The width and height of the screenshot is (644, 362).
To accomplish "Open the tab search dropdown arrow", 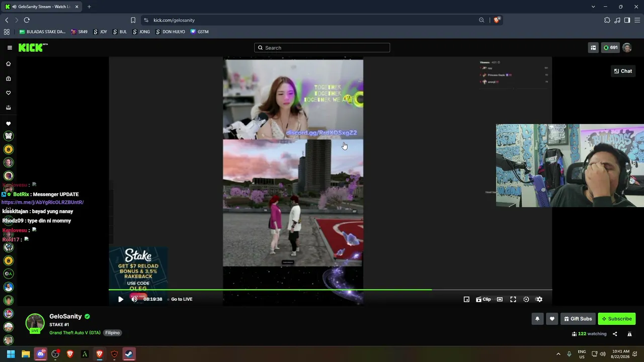I will (x=593, y=7).
